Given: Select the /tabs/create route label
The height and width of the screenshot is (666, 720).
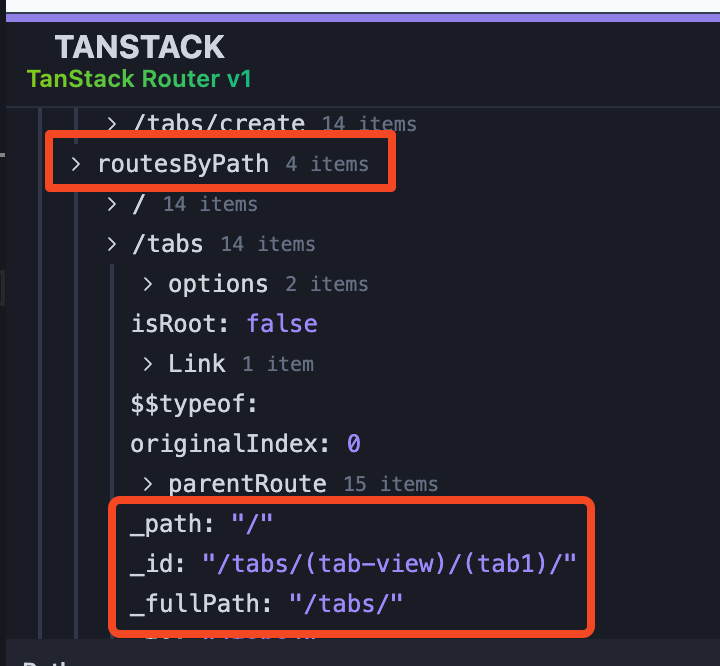Looking at the screenshot, I should (x=219, y=123).
